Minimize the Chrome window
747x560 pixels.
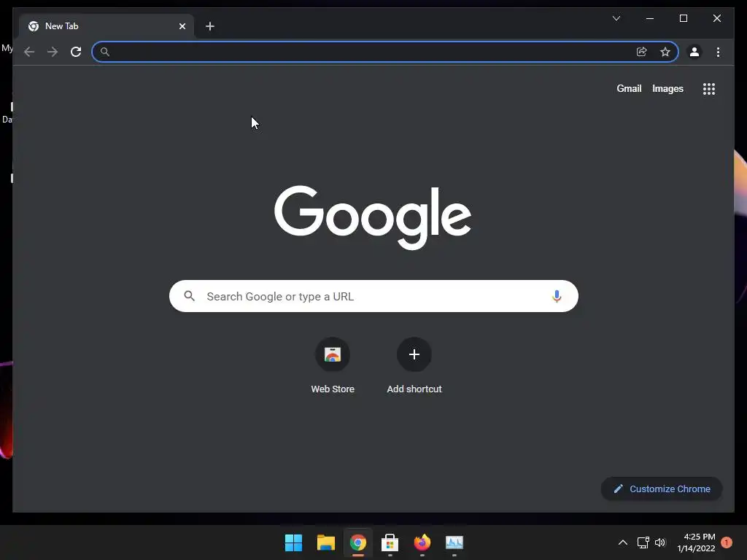[650, 18]
